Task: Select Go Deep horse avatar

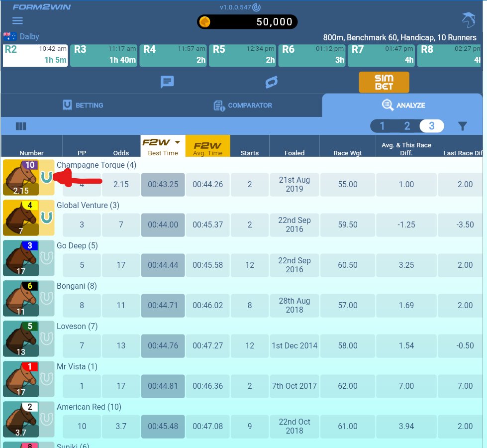Action: (x=21, y=258)
